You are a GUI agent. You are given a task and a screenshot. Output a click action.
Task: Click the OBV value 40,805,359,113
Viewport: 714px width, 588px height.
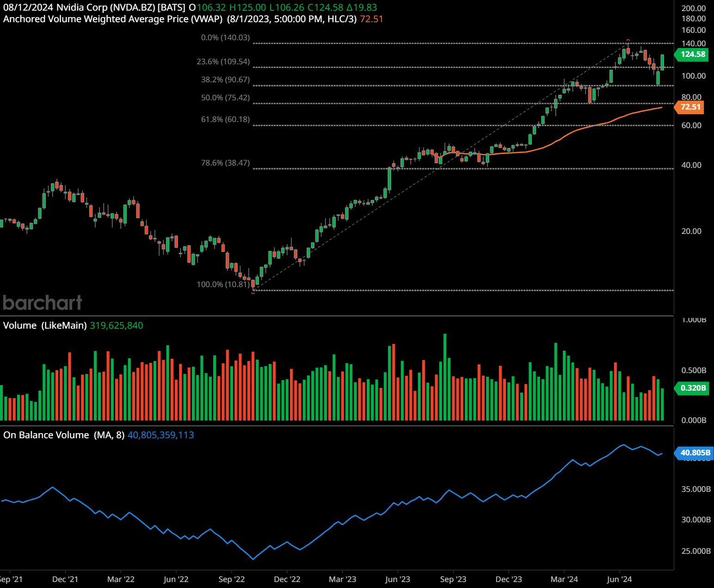point(161,435)
